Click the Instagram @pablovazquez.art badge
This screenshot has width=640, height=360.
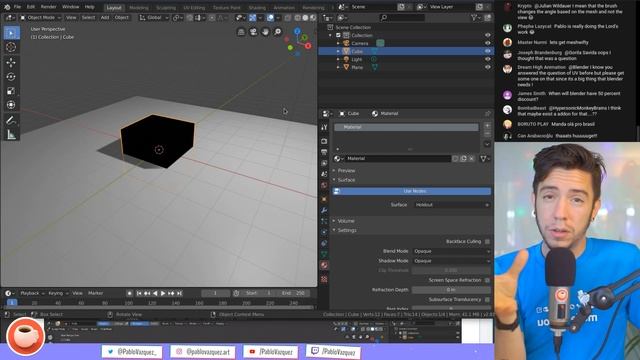tap(203, 351)
